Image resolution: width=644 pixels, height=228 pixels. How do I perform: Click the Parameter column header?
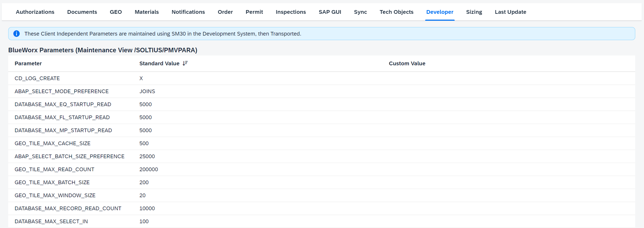point(28,63)
